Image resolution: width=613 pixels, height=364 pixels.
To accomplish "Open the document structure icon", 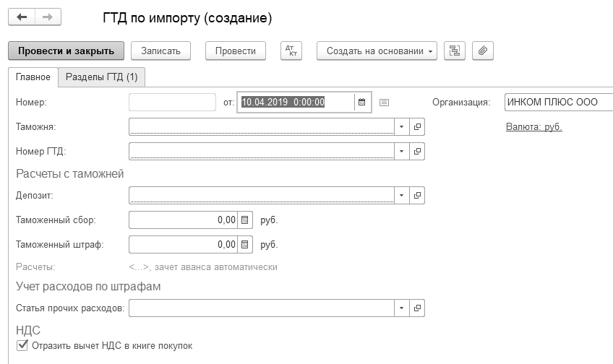I will click(x=454, y=51).
